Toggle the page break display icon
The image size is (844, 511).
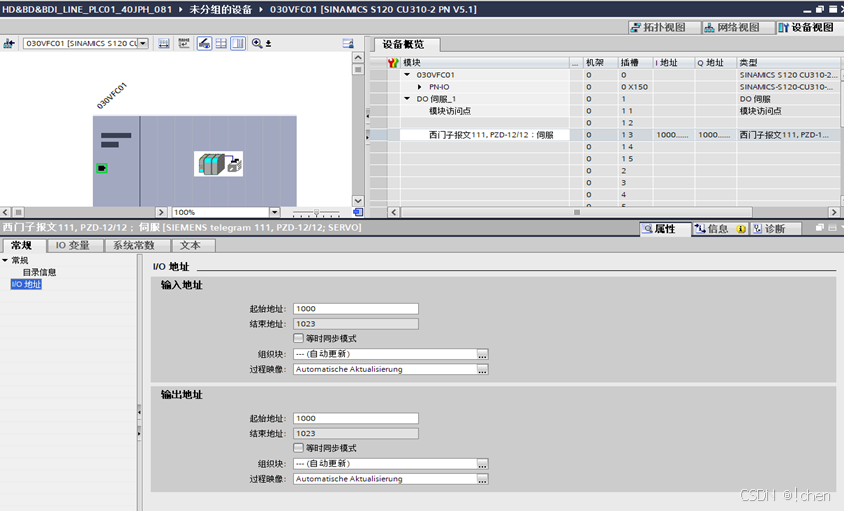click(x=204, y=44)
